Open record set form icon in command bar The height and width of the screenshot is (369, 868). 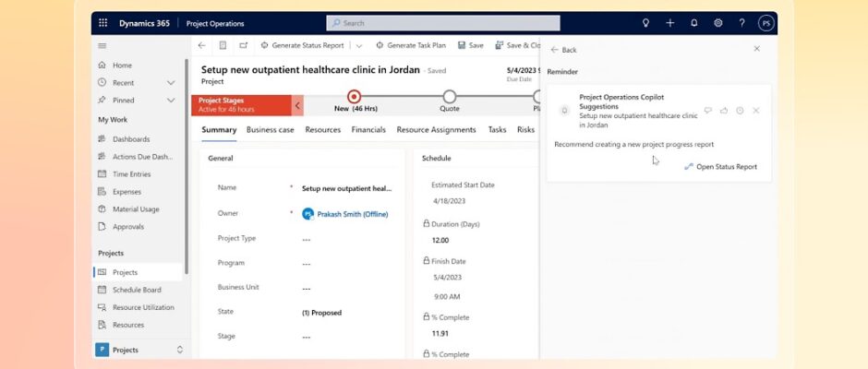point(223,45)
